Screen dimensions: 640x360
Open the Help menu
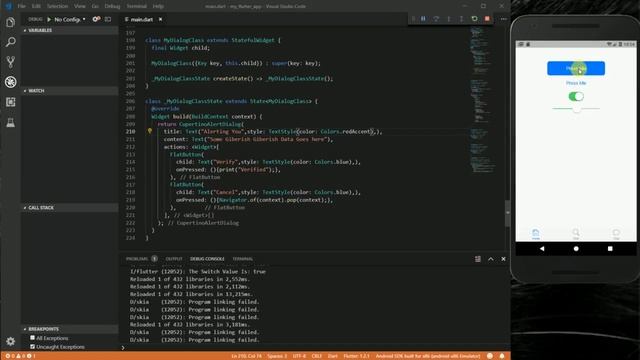(158, 6)
